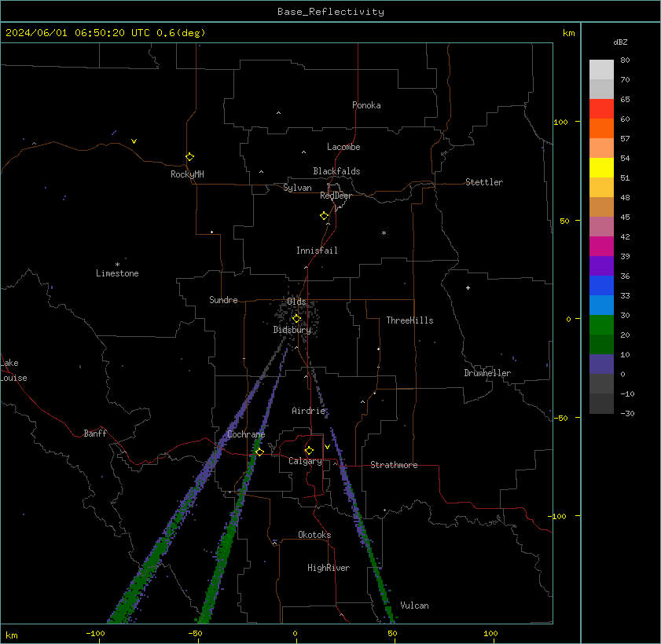Click the green 30 dBZ legend swatch
Viewport: 661px width, 644px height.
[601, 324]
